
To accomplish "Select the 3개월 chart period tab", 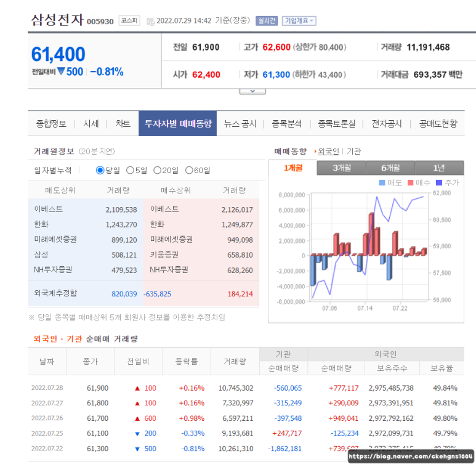I will point(342,168).
